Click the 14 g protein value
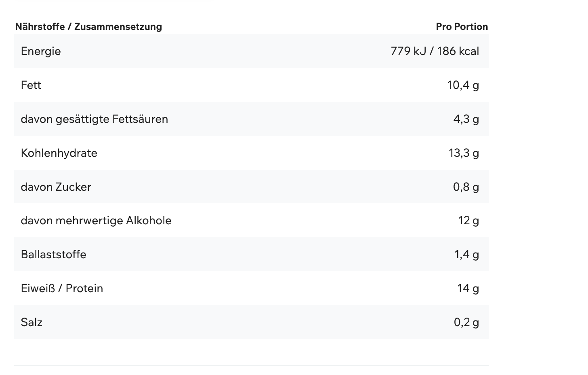 pyautogui.click(x=468, y=289)
